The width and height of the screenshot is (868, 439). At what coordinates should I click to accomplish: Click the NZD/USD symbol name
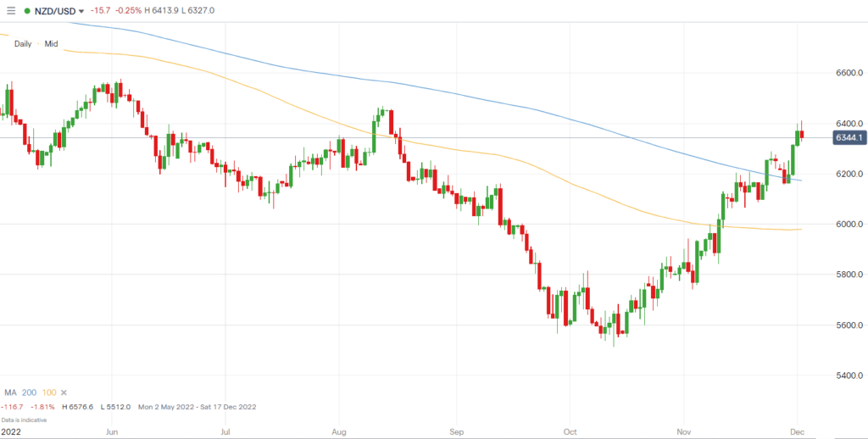[55, 10]
